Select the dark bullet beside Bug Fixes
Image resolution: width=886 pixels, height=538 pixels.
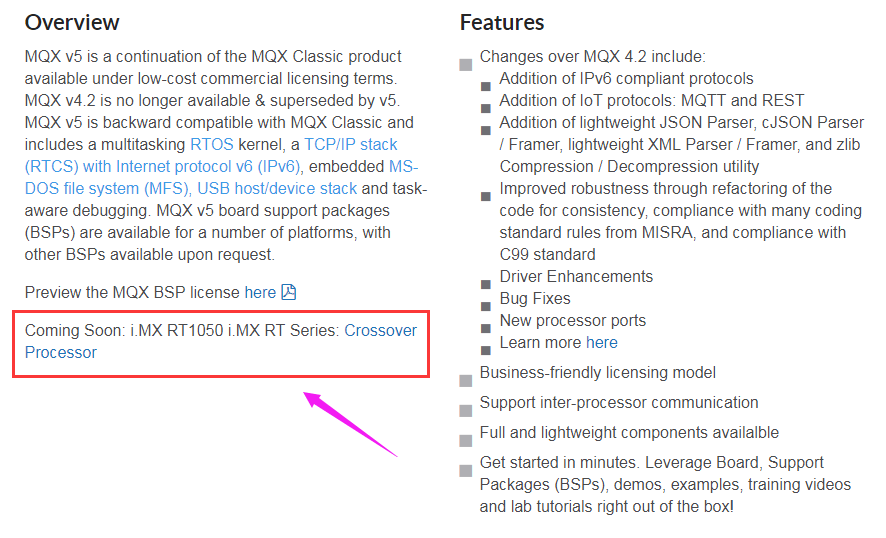[x=485, y=306]
